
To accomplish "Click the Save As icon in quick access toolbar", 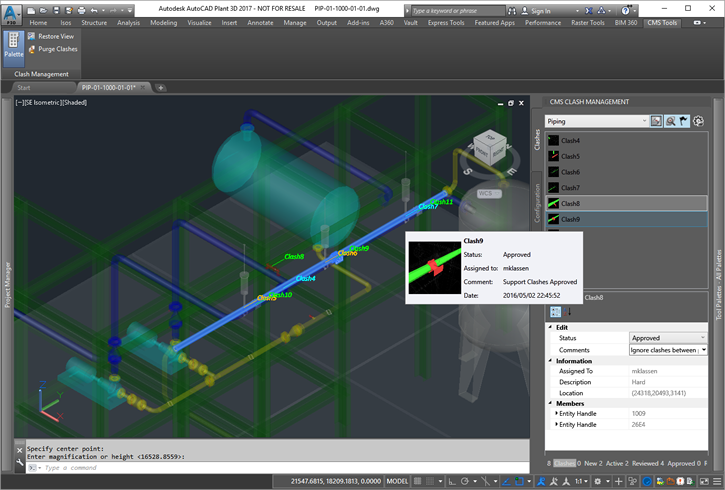I will [x=69, y=10].
